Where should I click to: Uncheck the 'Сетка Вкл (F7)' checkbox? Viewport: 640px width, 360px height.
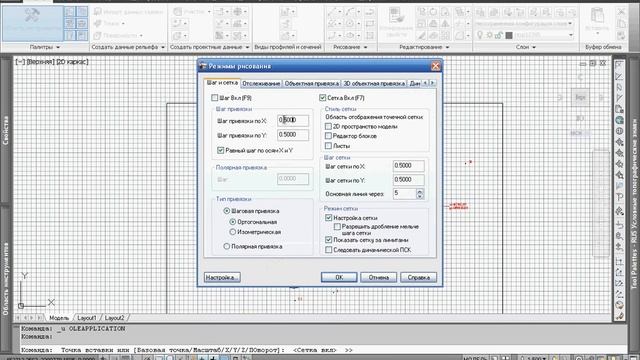click(322, 98)
